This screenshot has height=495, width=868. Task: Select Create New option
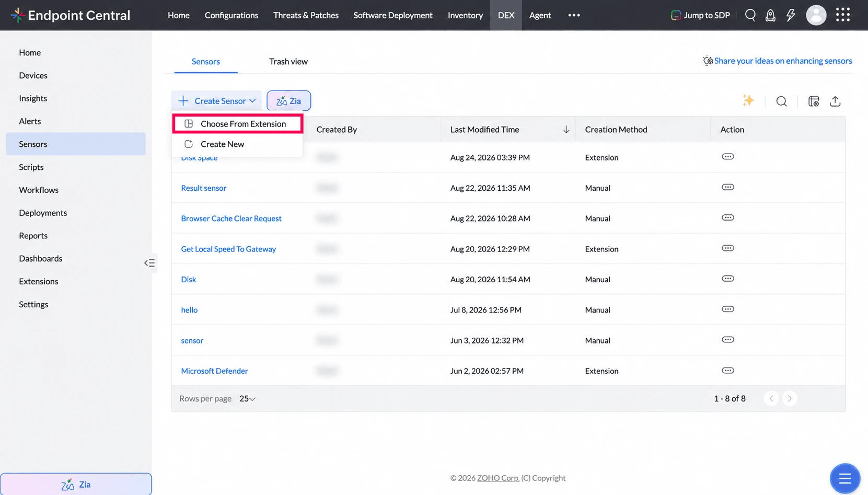tap(238, 144)
